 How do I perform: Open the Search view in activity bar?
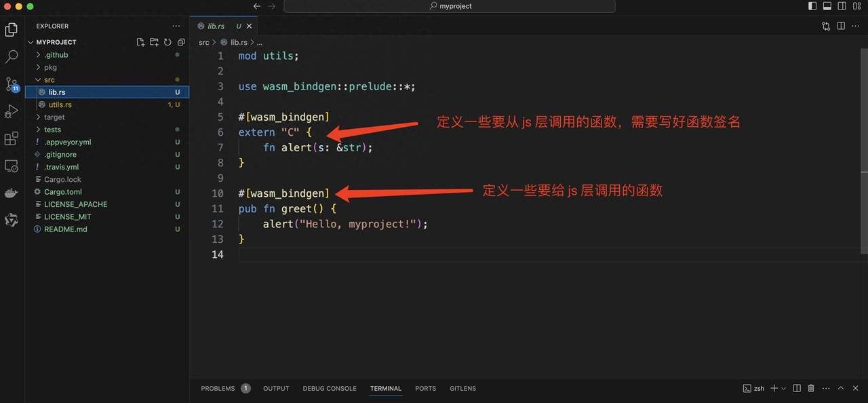tap(12, 57)
